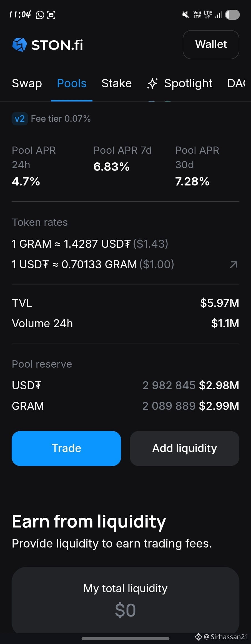Tap the Spotlight sparkle icon
Image resolution: width=251 pixels, height=644 pixels.
click(x=152, y=83)
